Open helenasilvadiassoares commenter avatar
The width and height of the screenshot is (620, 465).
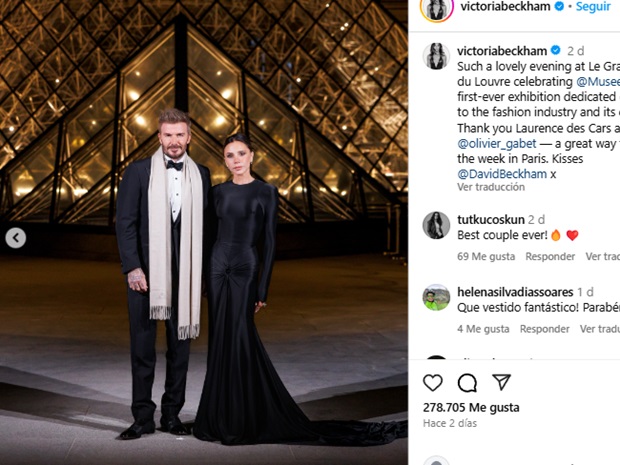click(x=436, y=298)
